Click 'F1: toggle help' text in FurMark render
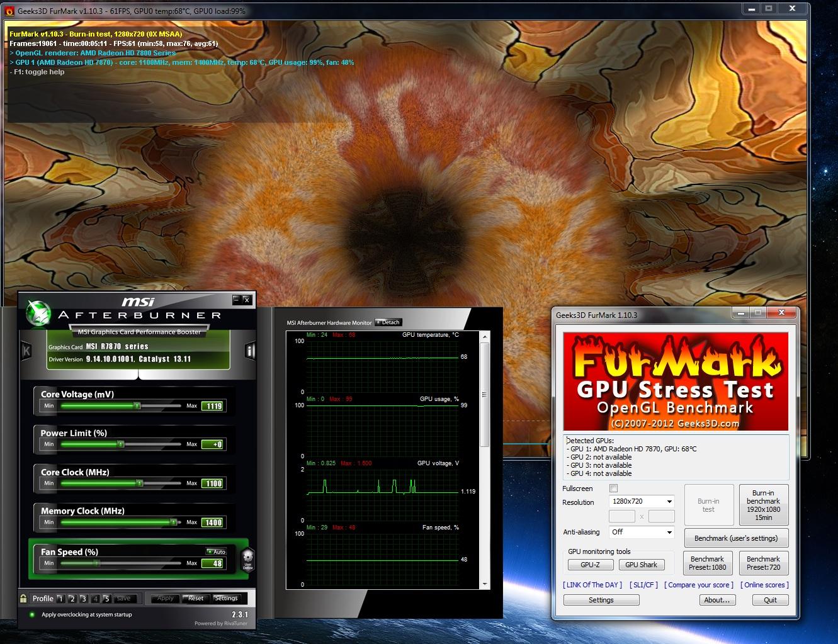This screenshot has width=838, height=644. pyautogui.click(x=37, y=72)
